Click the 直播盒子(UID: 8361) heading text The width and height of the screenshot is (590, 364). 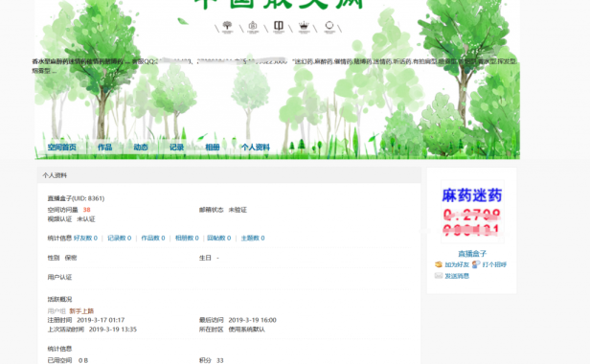pyautogui.click(x=76, y=198)
